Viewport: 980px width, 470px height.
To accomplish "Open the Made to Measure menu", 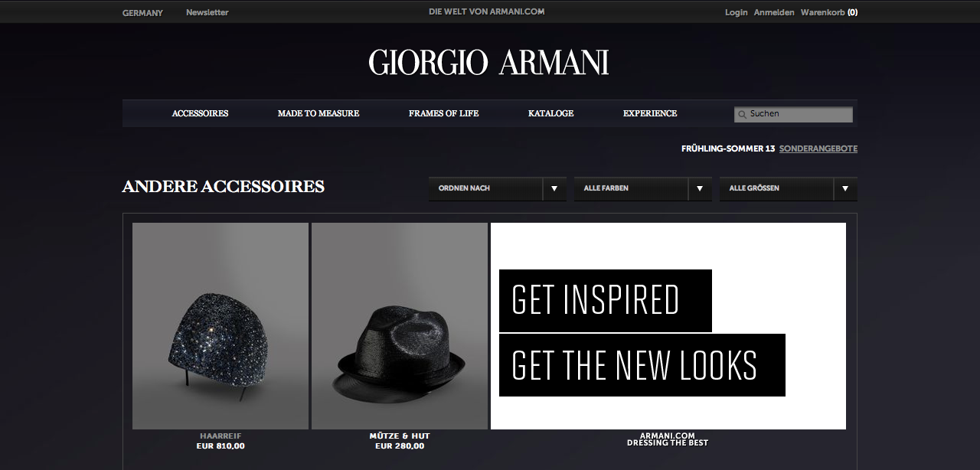I will click(x=318, y=113).
